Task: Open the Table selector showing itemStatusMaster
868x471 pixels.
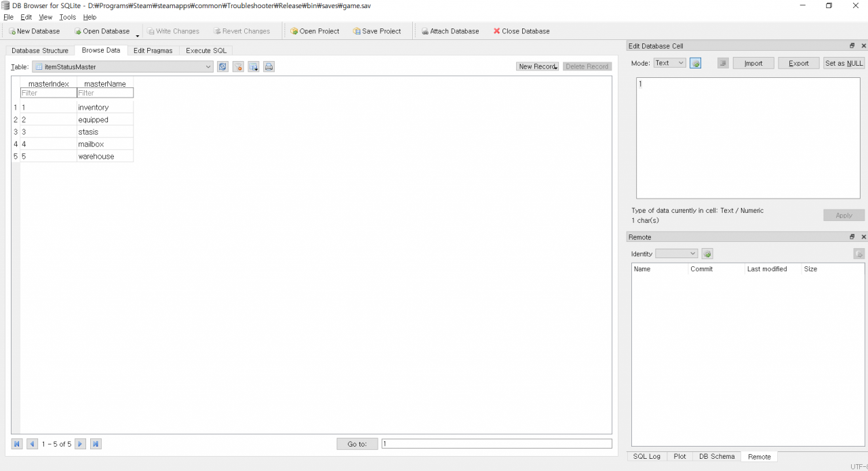Action: (123, 66)
